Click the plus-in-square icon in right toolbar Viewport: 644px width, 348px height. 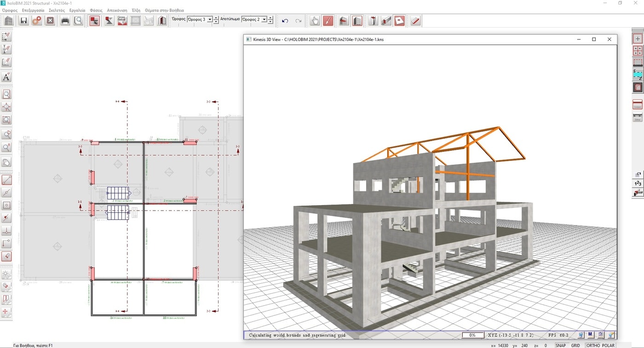638,39
